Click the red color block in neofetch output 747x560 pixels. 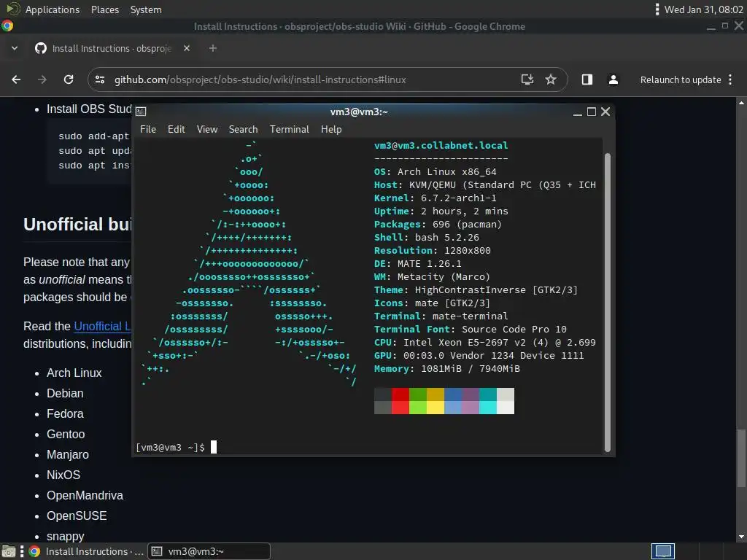(x=400, y=400)
